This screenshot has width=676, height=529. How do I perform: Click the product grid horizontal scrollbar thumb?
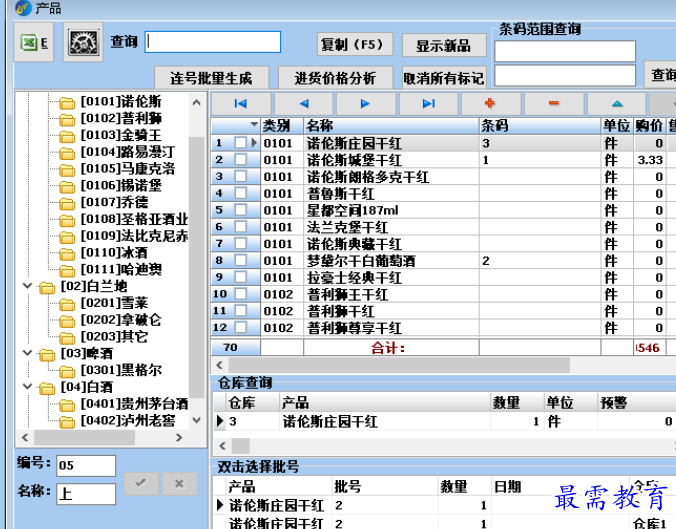coord(399,366)
